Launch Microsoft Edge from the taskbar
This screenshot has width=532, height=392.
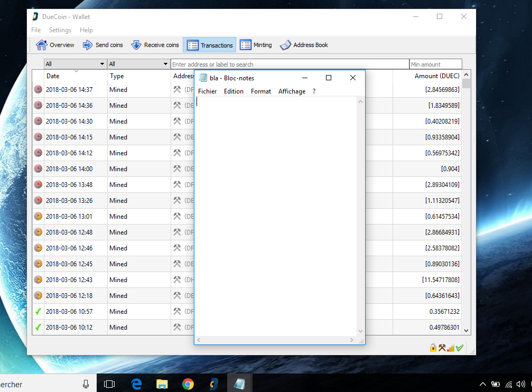click(136, 384)
